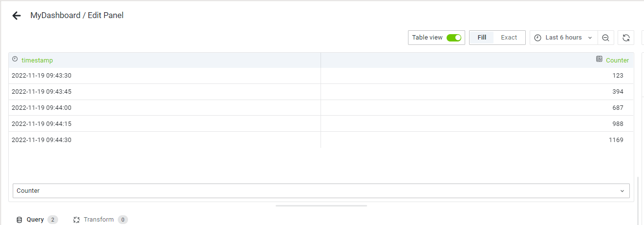Go back using the left arrow icon

(17, 16)
